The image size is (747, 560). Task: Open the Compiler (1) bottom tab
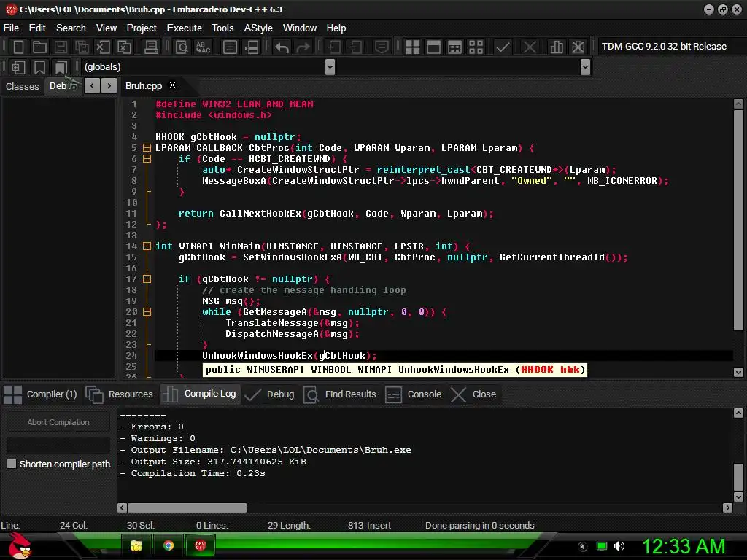[x=41, y=394]
